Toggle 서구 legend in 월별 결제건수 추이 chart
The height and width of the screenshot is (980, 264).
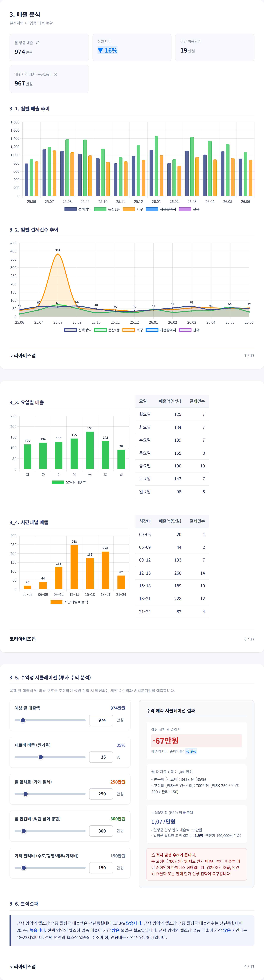point(133,330)
